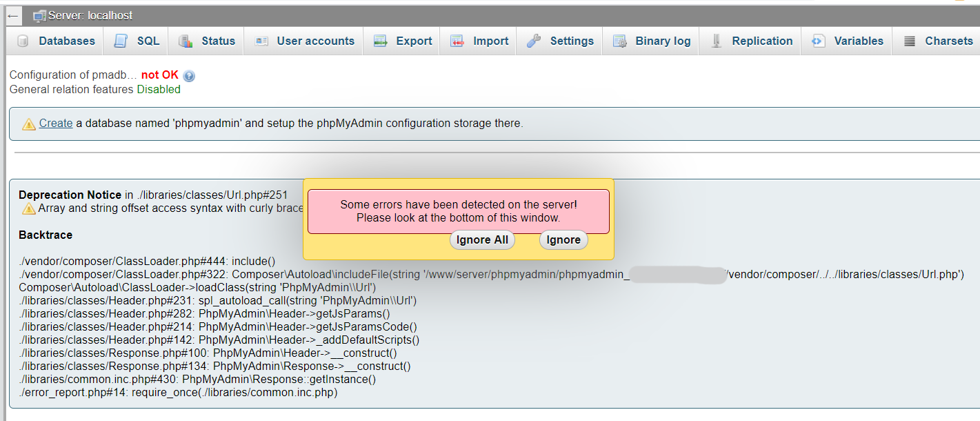
Task: Click the error message in the pink box
Action: [459, 212]
